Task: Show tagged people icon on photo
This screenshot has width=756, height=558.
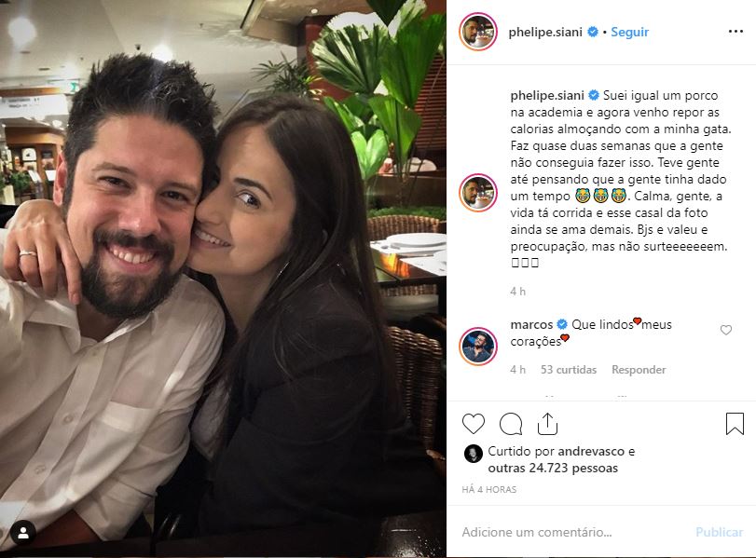Action: pos(22,533)
